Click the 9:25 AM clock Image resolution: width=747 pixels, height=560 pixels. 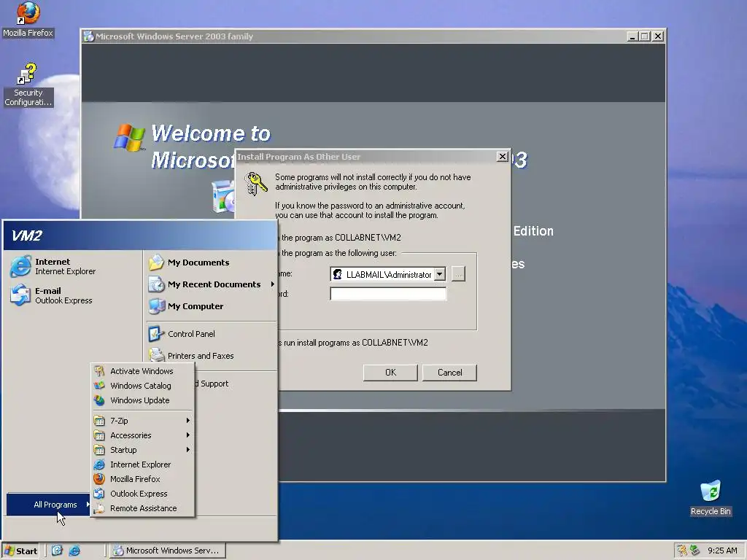(722, 551)
